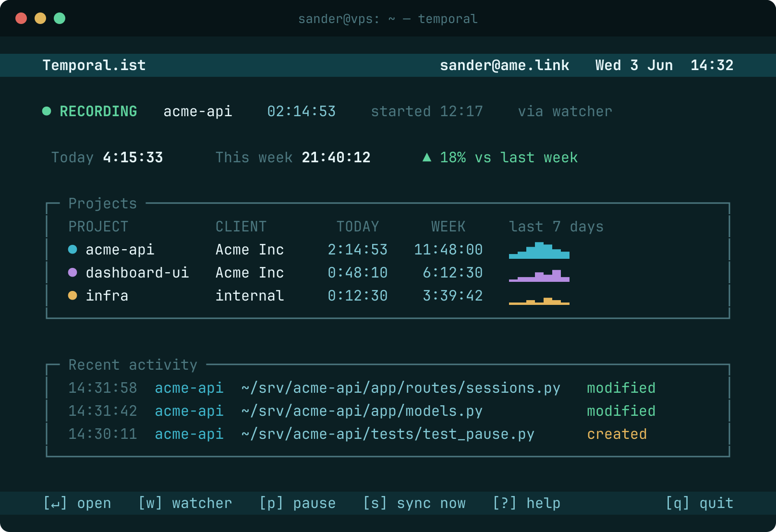The width and height of the screenshot is (776, 532).
Task: Select the [w] watcher shortcut
Action: click(x=185, y=503)
